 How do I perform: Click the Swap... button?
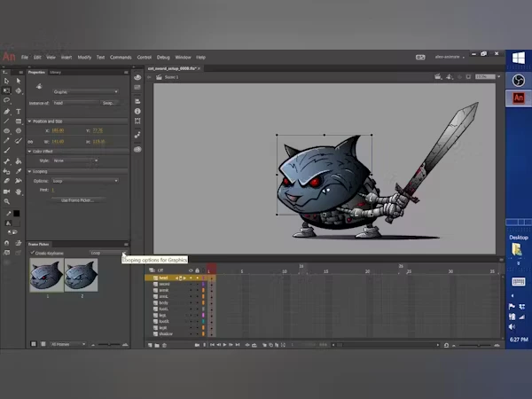tap(109, 103)
